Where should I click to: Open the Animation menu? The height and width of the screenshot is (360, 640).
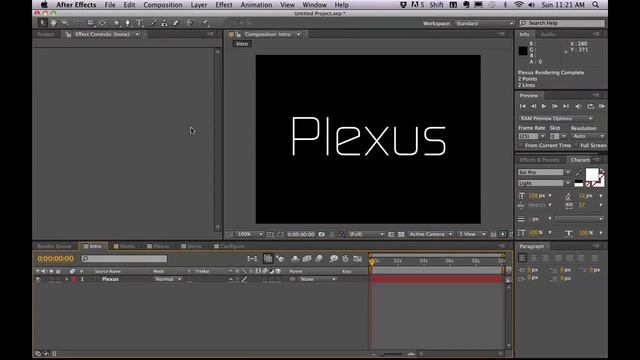[256, 5]
